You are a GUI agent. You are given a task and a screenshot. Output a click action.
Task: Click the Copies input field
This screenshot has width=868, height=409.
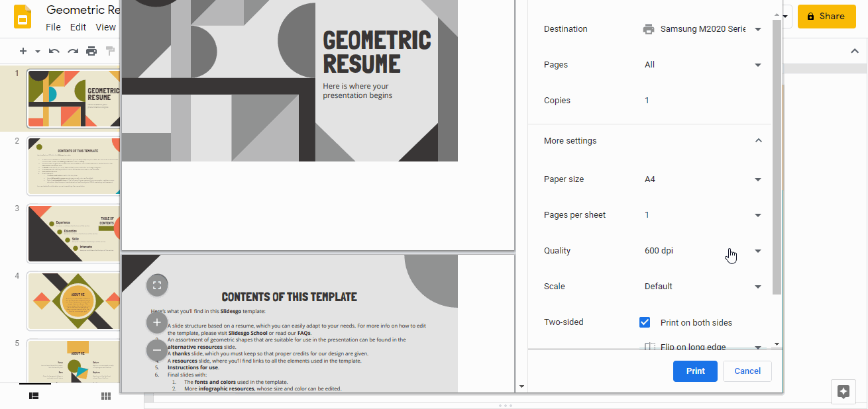[702, 101]
